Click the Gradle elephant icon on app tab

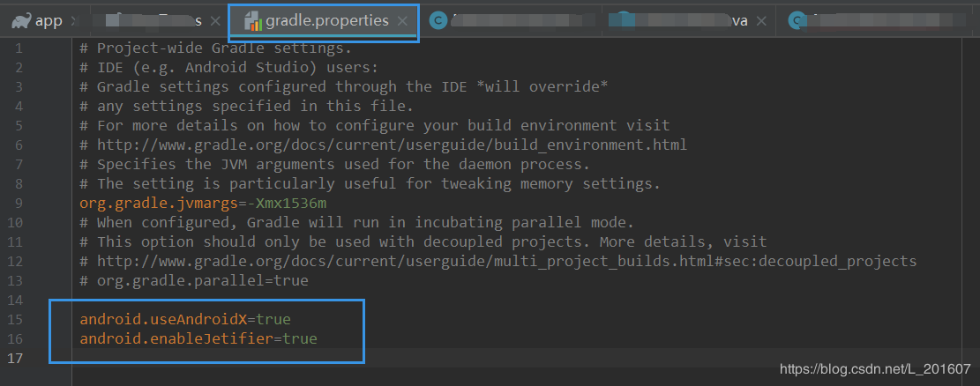(20, 21)
